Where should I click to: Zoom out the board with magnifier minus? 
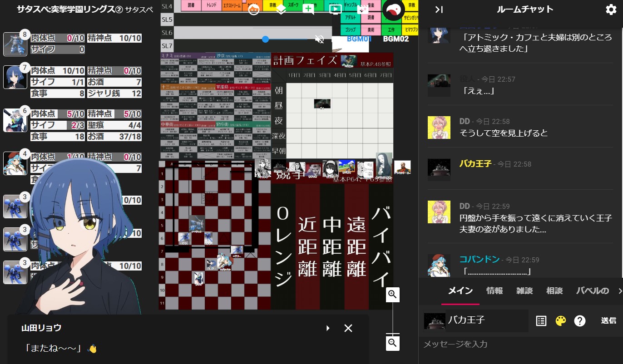coord(393,343)
